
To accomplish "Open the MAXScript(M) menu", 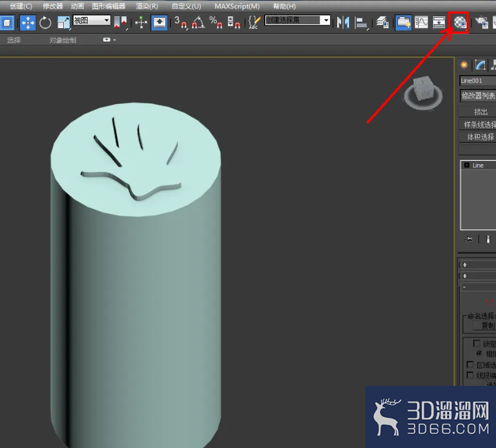I will (237, 7).
